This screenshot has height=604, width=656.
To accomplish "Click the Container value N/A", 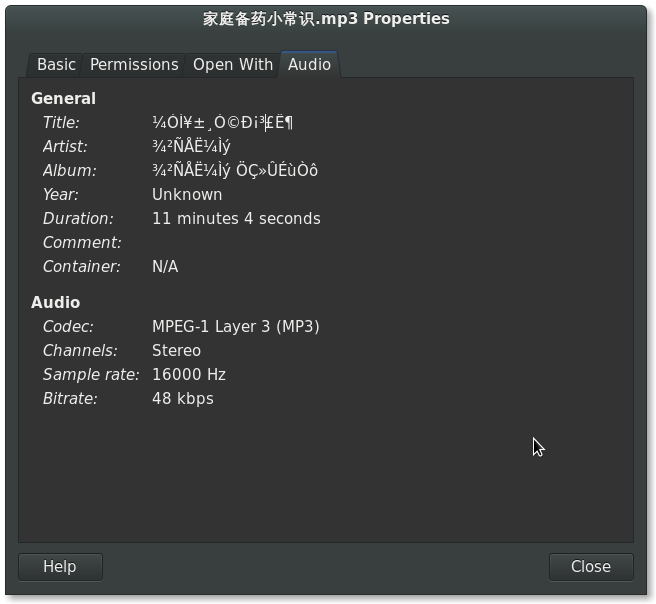I will (165, 267).
